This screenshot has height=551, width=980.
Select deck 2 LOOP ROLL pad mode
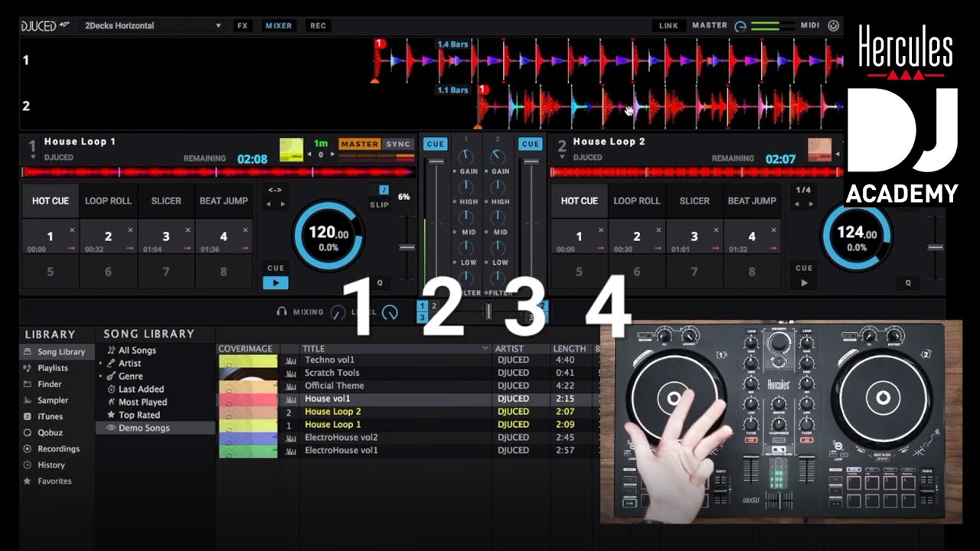click(x=636, y=201)
